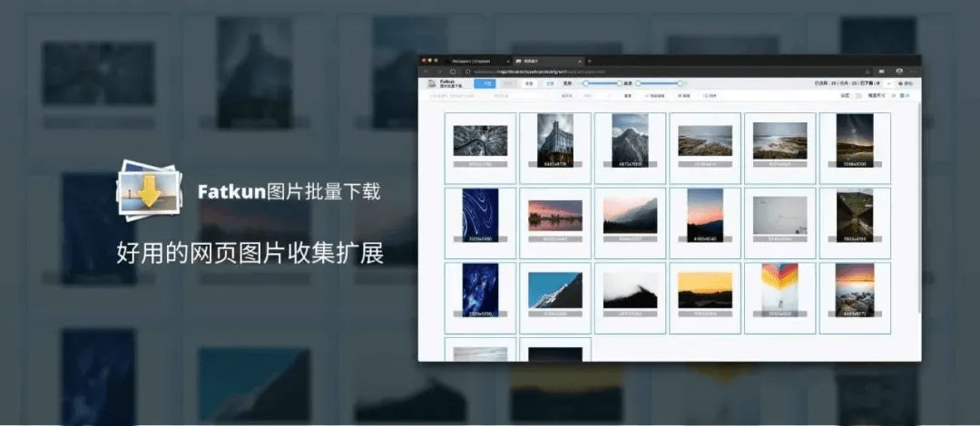This screenshot has height=426, width=980.
Task: Click the browser reload icon
Action: pyautogui.click(x=453, y=71)
